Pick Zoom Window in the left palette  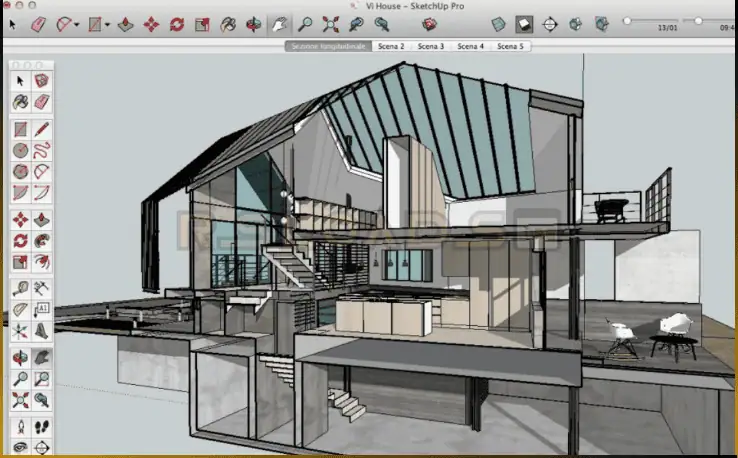pos(41,379)
